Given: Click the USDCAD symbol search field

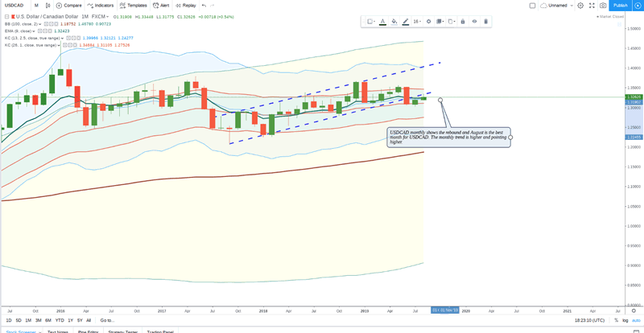Looking at the screenshot, I should (x=14, y=5).
